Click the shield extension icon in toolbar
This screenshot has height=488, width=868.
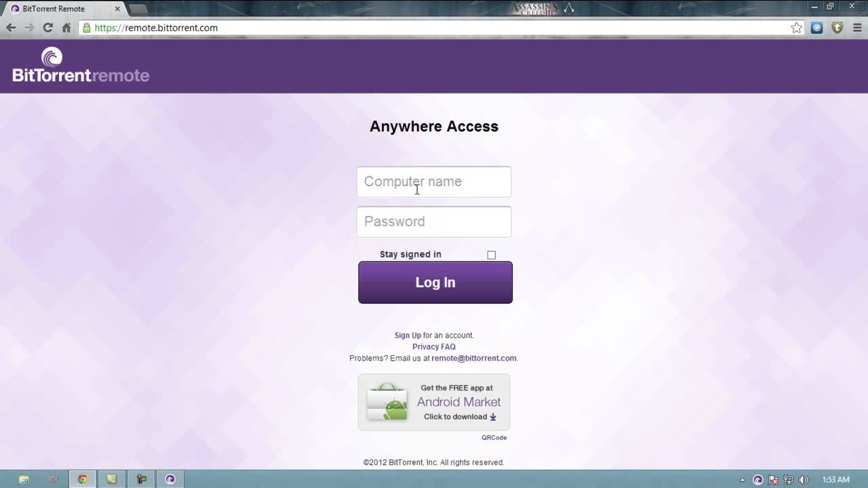(x=837, y=28)
